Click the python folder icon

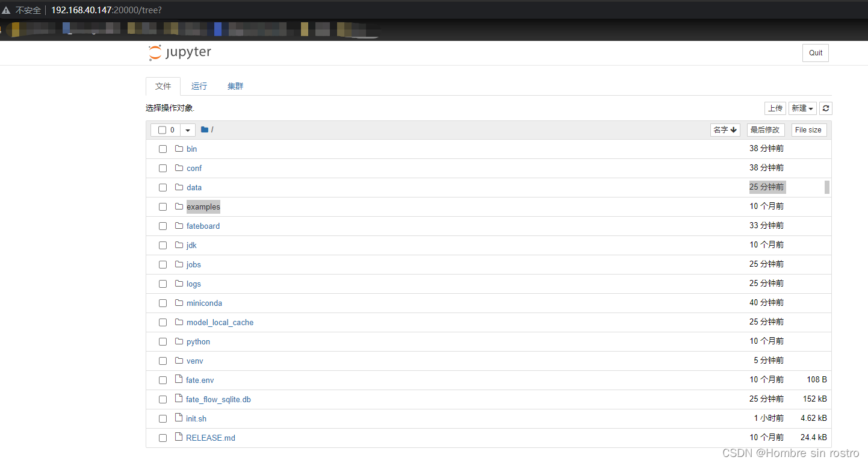179,341
